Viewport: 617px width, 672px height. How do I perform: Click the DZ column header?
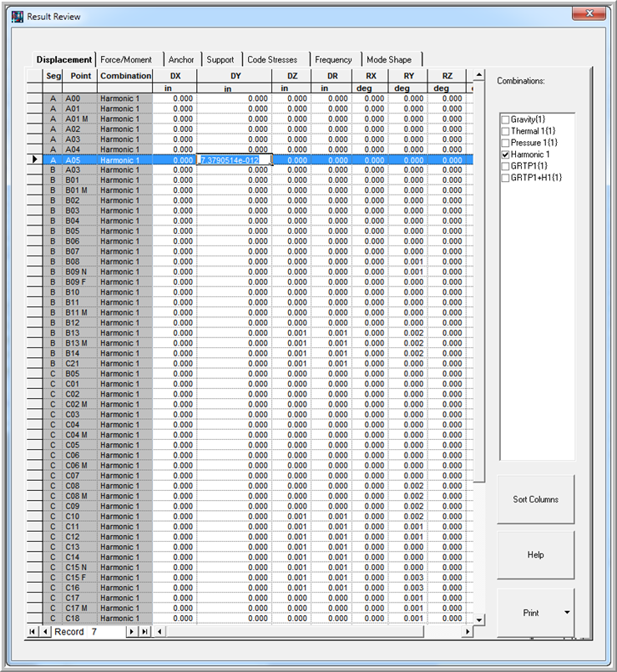292,76
